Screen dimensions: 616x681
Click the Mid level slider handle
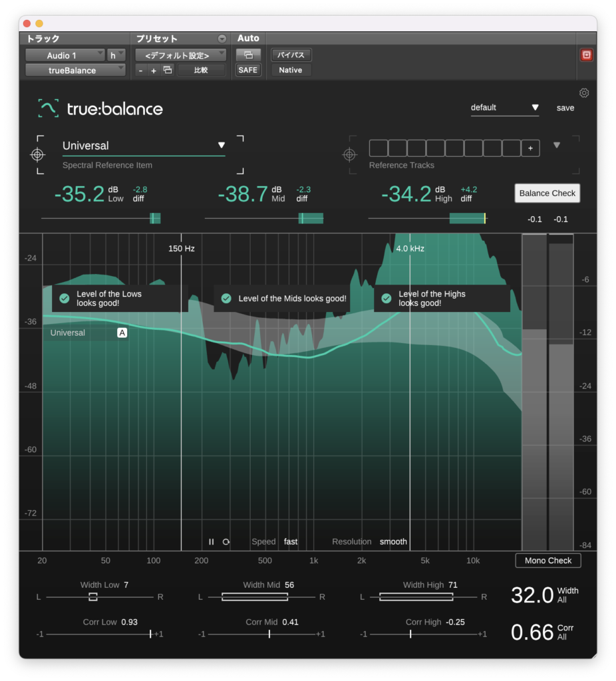[311, 218]
